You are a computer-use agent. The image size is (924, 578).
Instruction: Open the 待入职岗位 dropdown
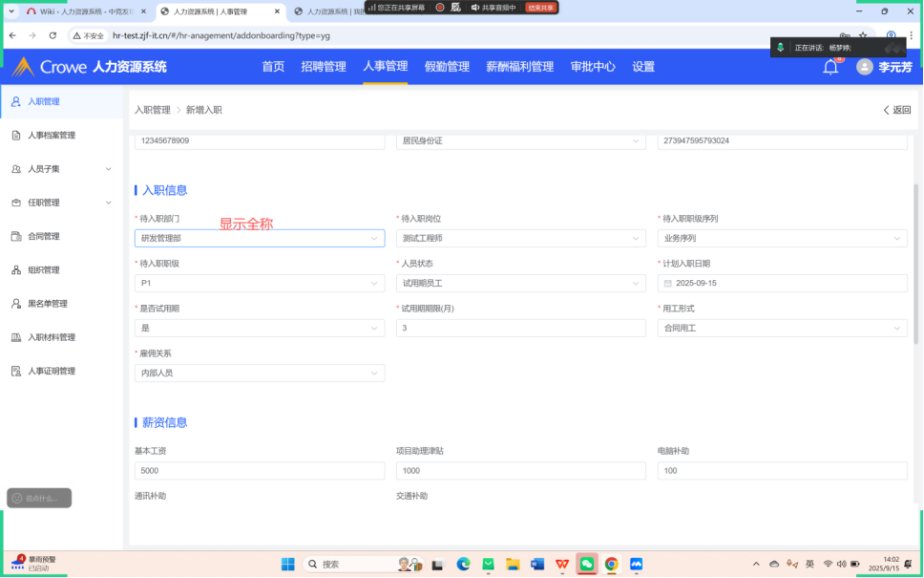click(520, 239)
